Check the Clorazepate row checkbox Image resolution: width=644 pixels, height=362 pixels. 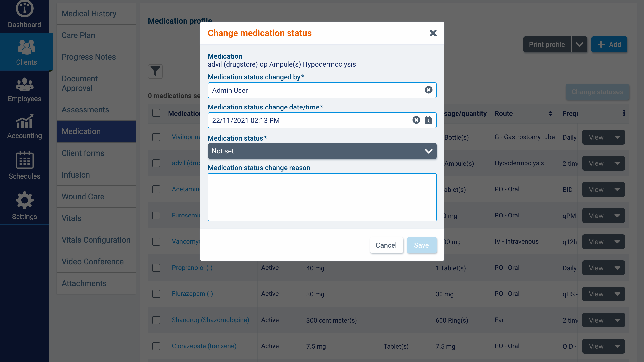pyautogui.click(x=156, y=346)
